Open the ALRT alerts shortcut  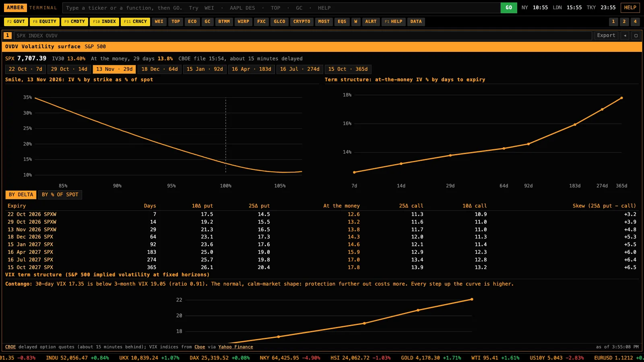click(x=371, y=22)
